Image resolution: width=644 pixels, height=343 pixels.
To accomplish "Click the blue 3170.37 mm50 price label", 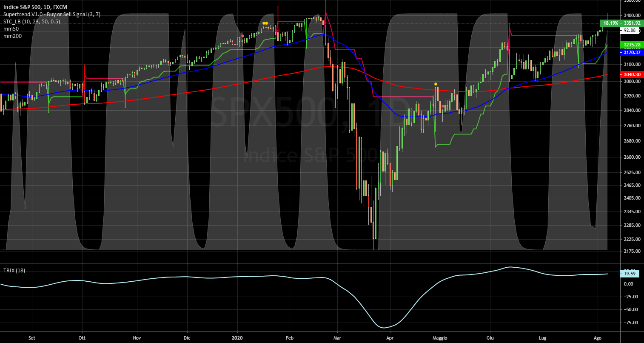I will tap(632, 52).
